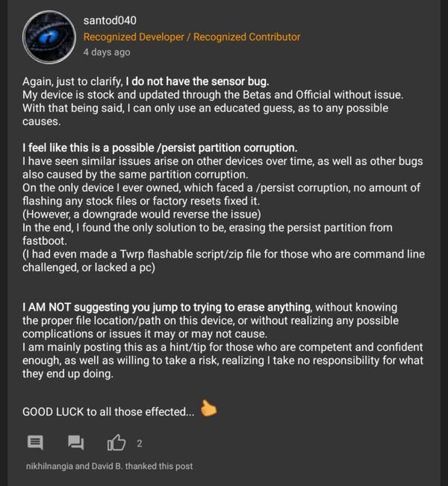Open santod040's dragon eye avatar
Viewport: 448px width, 486px height.
pos(49,37)
